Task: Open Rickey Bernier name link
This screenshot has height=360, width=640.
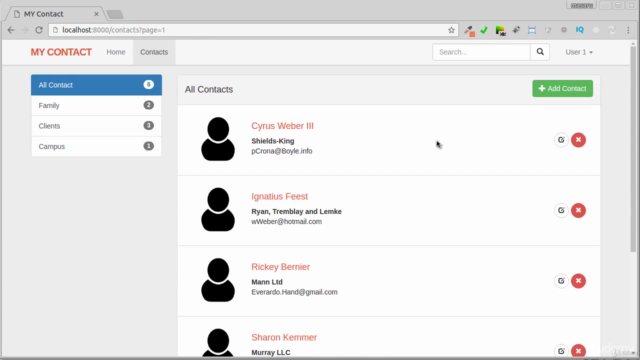Action: point(280,267)
